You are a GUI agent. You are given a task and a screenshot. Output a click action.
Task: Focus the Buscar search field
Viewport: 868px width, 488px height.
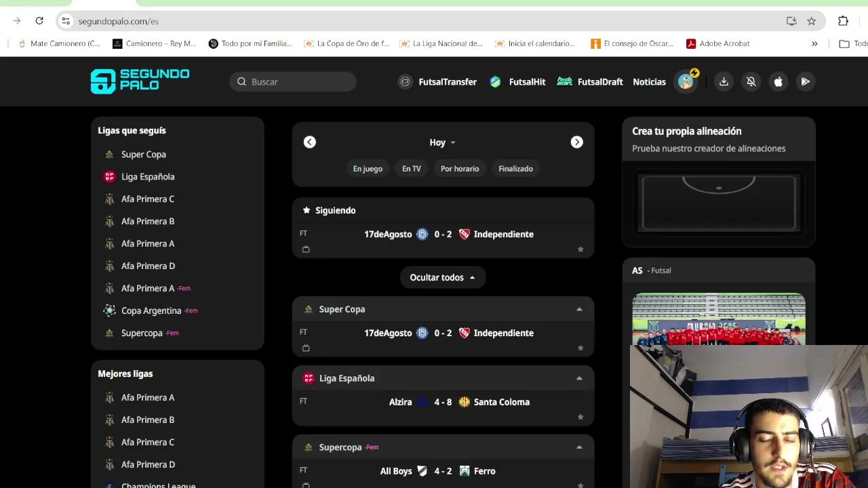click(293, 81)
